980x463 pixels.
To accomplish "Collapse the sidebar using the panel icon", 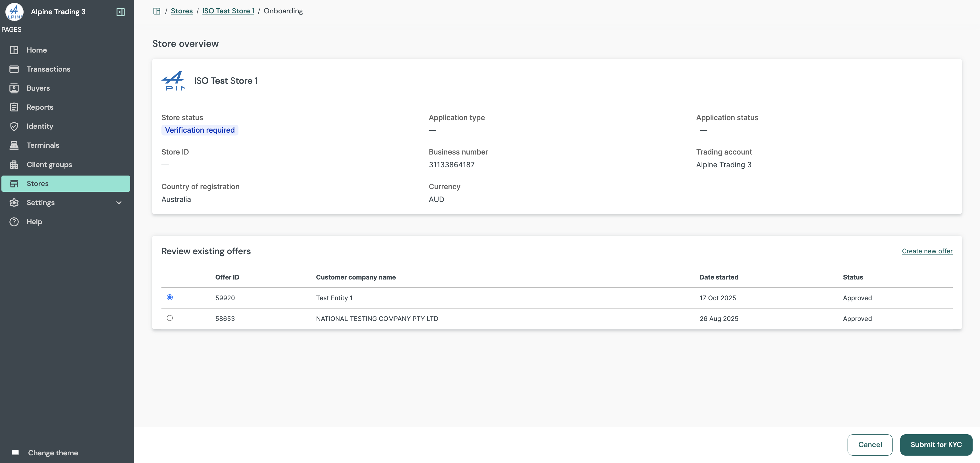I will pos(121,12).
